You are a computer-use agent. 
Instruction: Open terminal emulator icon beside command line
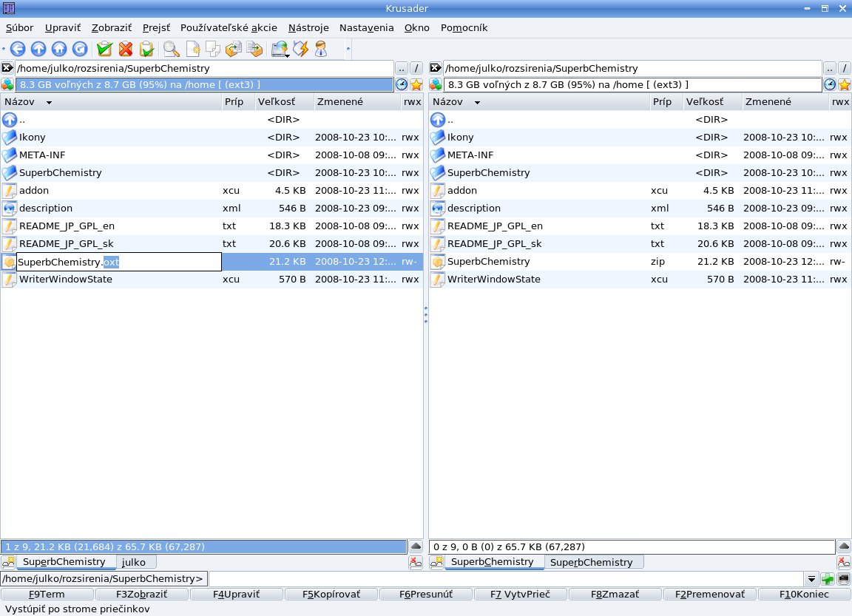(x=843, y=579)
